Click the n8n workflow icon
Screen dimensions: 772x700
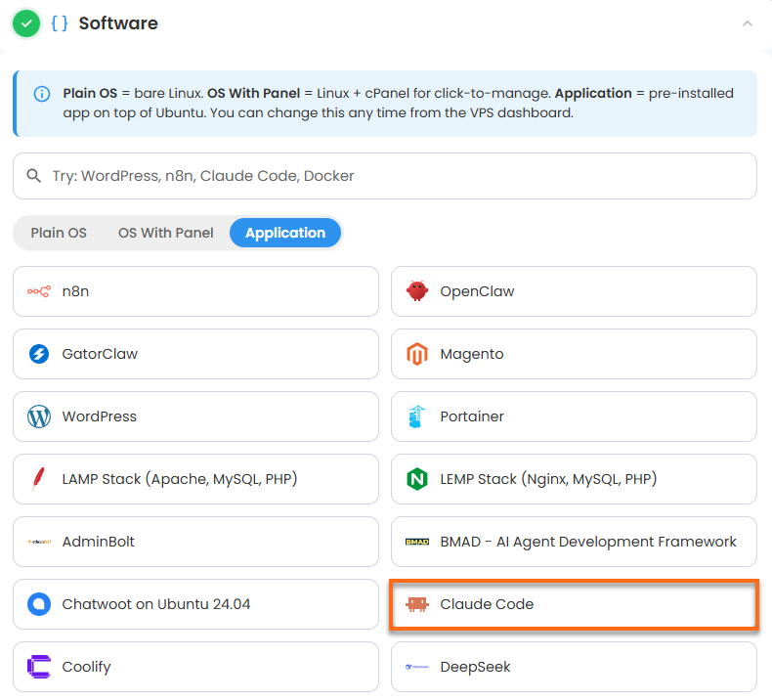click(38, 291)
